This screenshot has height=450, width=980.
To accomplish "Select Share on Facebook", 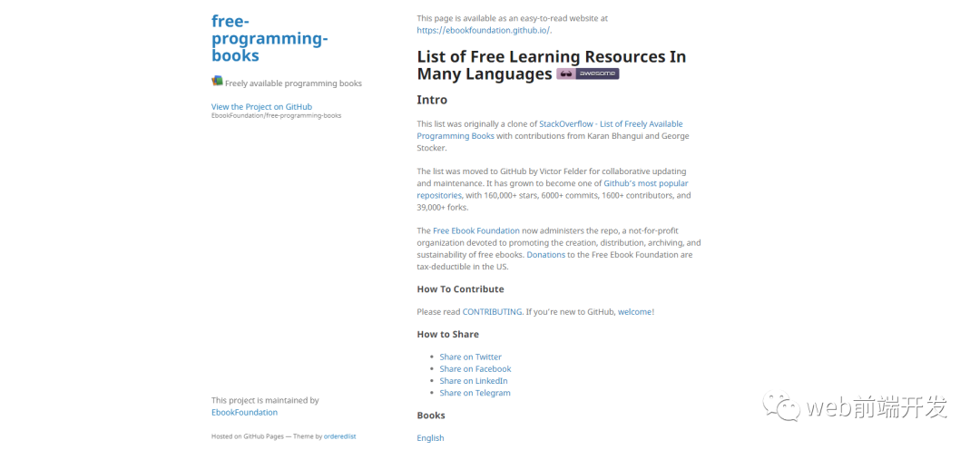I will coord(475,368).
